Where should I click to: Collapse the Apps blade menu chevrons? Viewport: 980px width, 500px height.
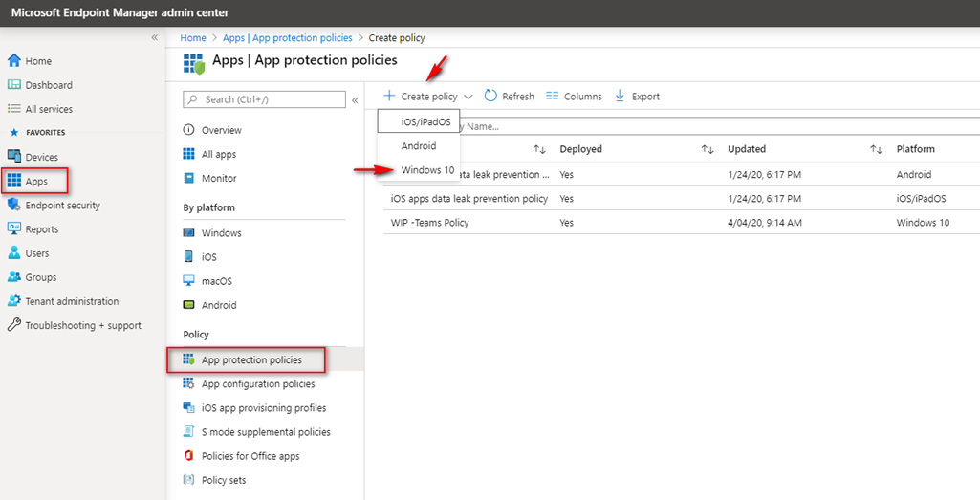point(355,100)
